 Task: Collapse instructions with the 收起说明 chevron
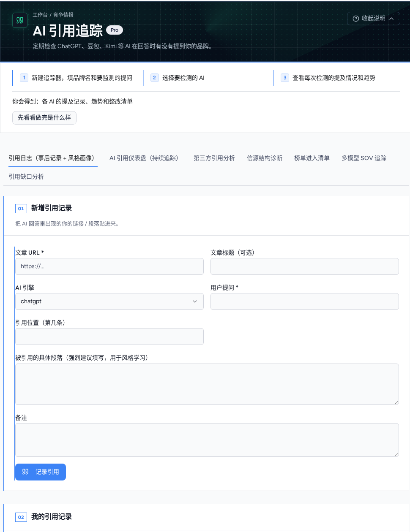click(x=391, y=19)
